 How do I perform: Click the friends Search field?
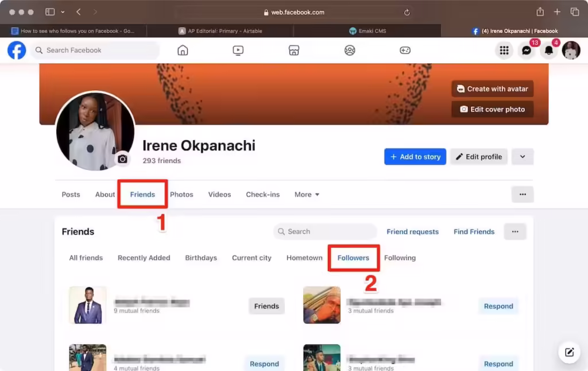coord(324,231)
